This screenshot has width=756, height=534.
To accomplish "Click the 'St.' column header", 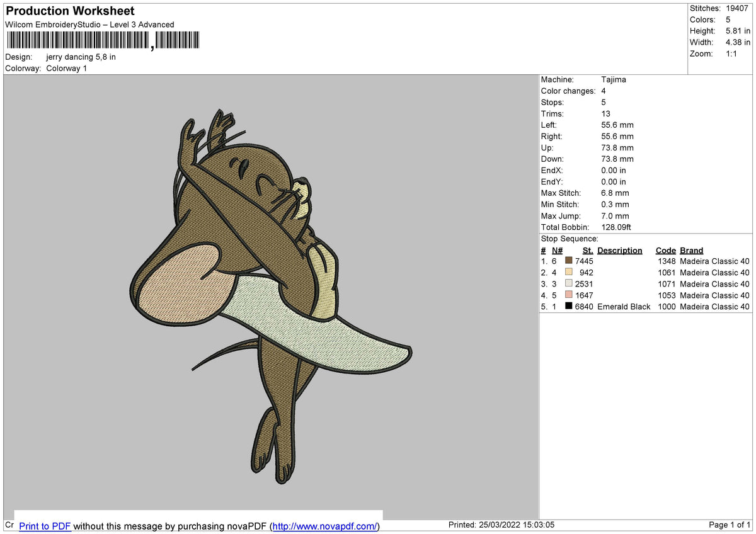I will click(588, 251).
